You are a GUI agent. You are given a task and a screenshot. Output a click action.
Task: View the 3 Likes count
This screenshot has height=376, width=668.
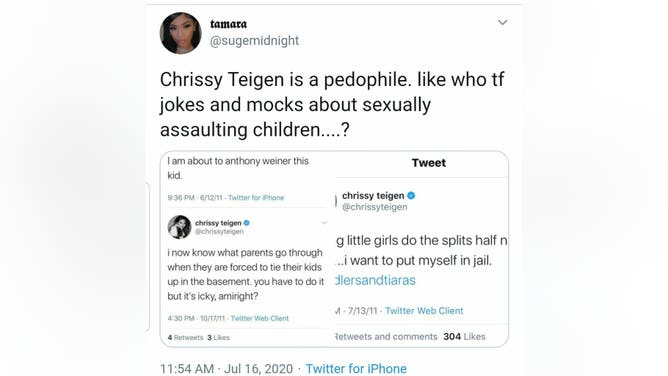coord(219,338)
